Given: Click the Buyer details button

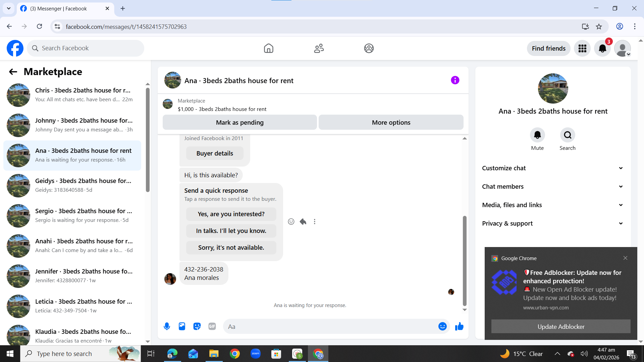Looking at the screenshot, I should point(215,153).
